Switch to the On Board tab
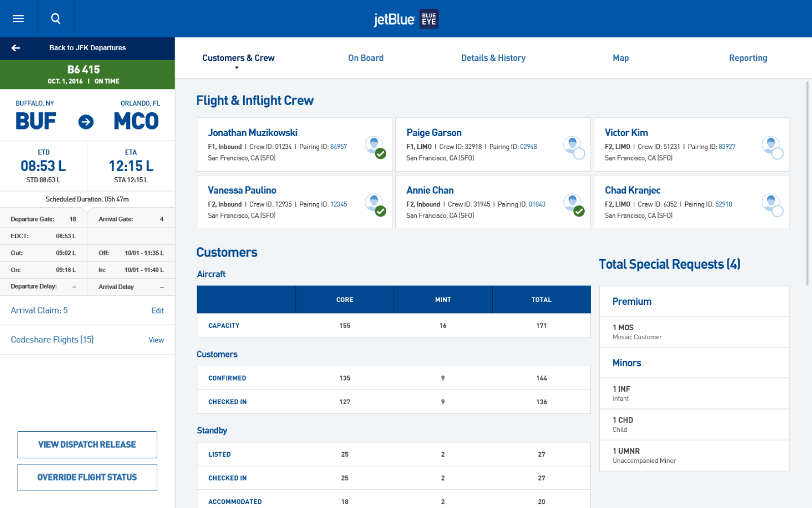 point(365,58)
